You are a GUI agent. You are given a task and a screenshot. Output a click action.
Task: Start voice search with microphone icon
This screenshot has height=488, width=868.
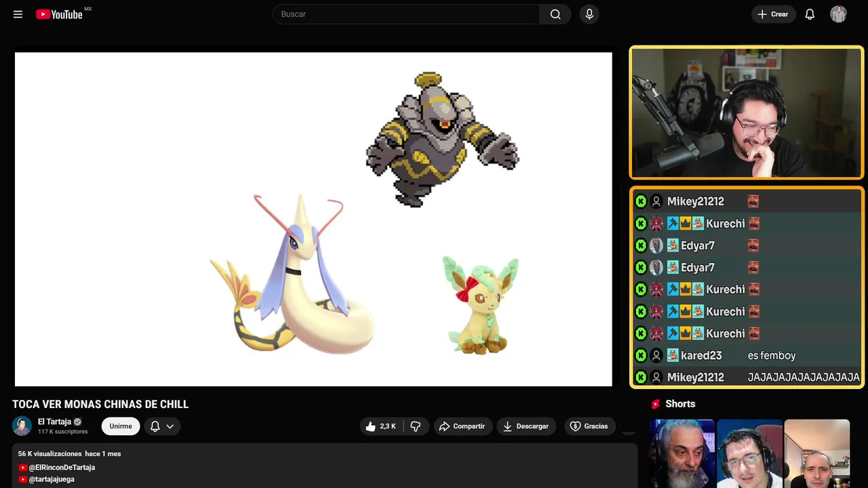[589, 14]
